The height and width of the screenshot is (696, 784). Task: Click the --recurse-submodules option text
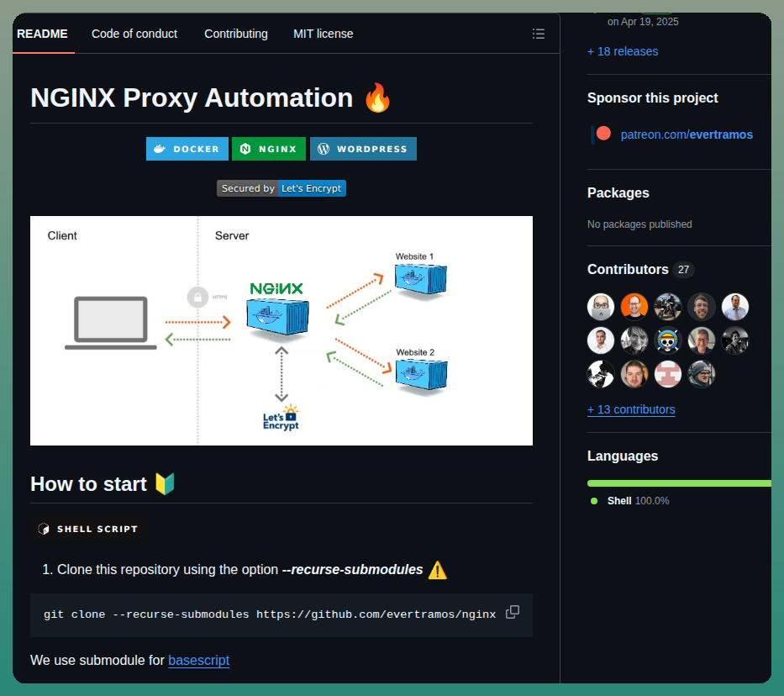[x=352, y=570]
